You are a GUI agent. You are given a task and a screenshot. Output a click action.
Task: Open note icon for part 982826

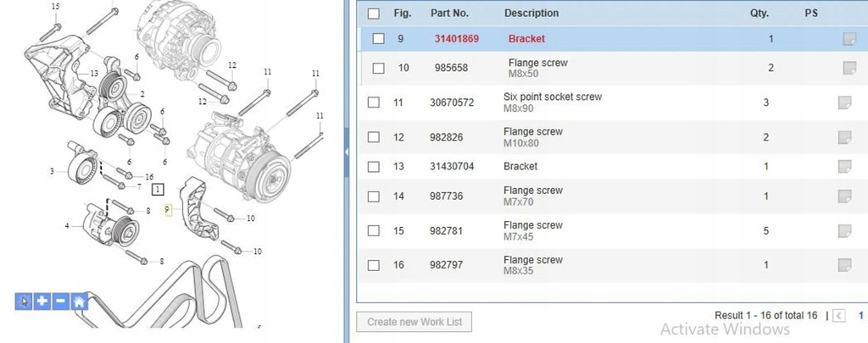tap(845, 137)
